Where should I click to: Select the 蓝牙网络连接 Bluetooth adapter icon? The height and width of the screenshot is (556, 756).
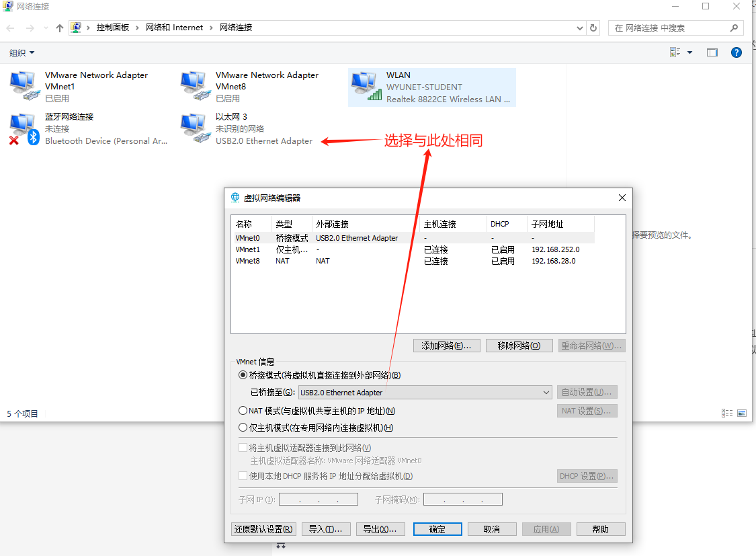(x=24, y=129)
